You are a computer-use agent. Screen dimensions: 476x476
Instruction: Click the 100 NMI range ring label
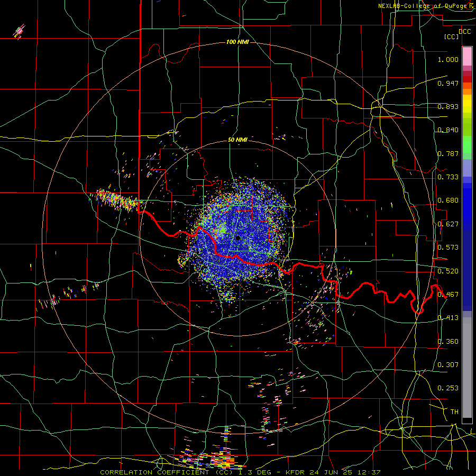tap(237, 42)
